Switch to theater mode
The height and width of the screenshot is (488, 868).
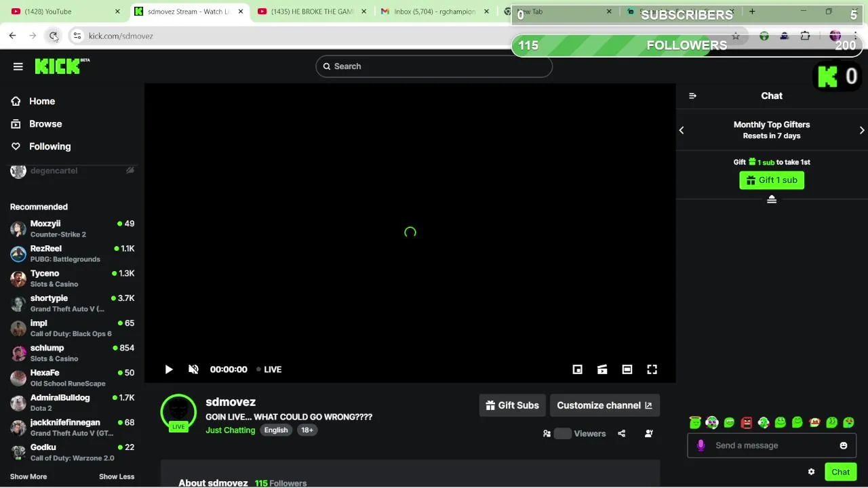coord(627,369)
